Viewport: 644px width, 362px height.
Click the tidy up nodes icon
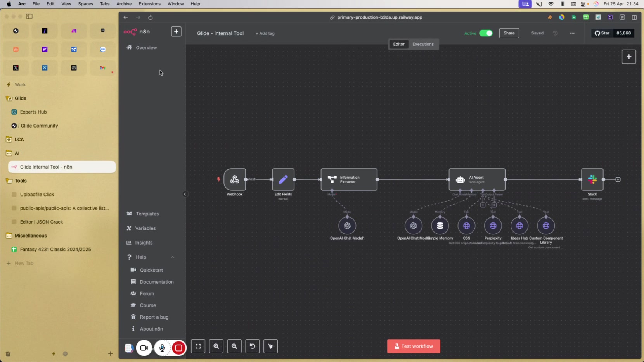270,346
